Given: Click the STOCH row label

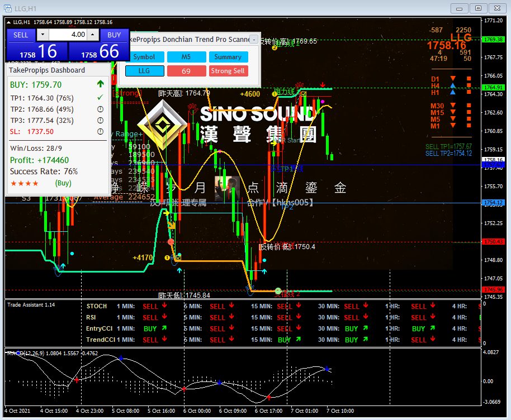Looking at the screenshot, I should click(x=97, y=306).
